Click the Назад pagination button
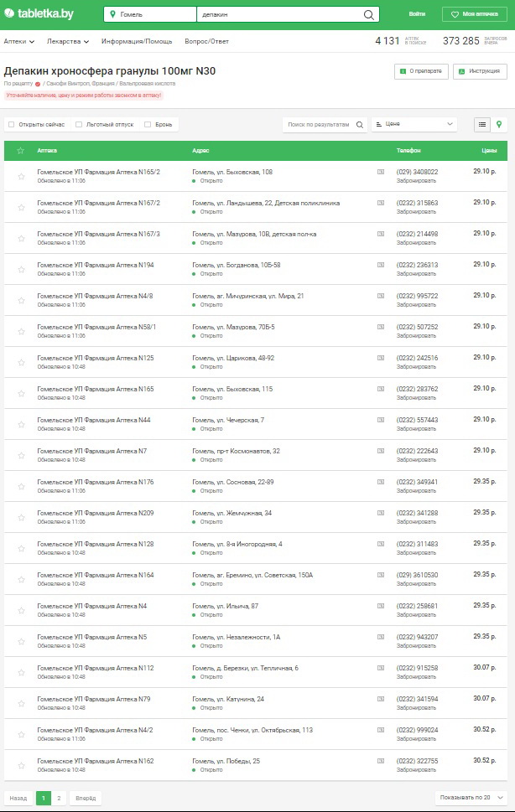515x812 pixels. pyautogui.click(x=18, y=798)
